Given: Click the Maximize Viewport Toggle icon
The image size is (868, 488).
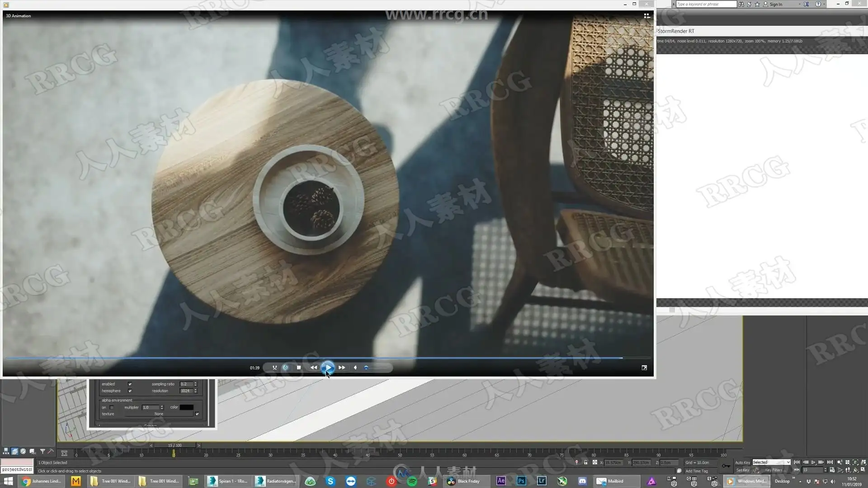Looking at the screenshot, I should tap(863, 470).
